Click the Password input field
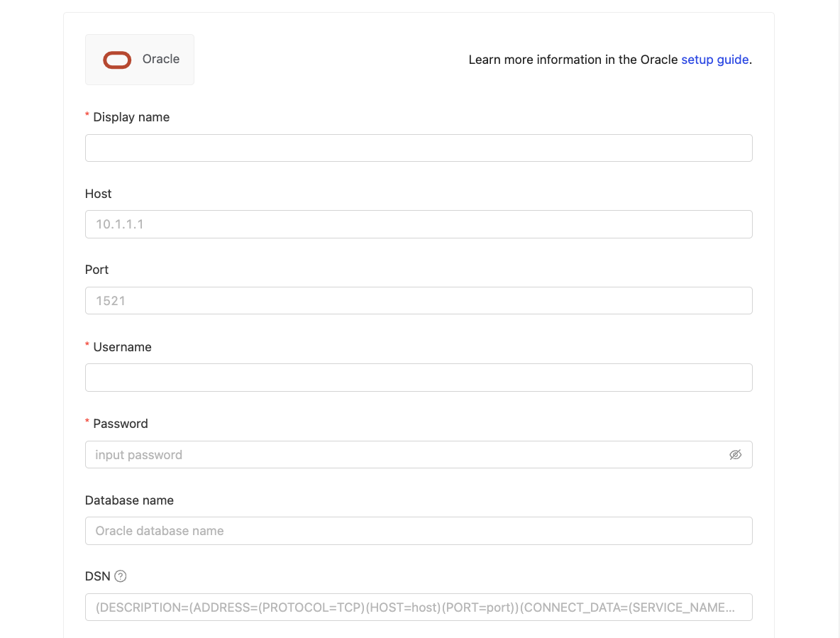This screenshot has height=638, width=840. [x=404, y=455]
